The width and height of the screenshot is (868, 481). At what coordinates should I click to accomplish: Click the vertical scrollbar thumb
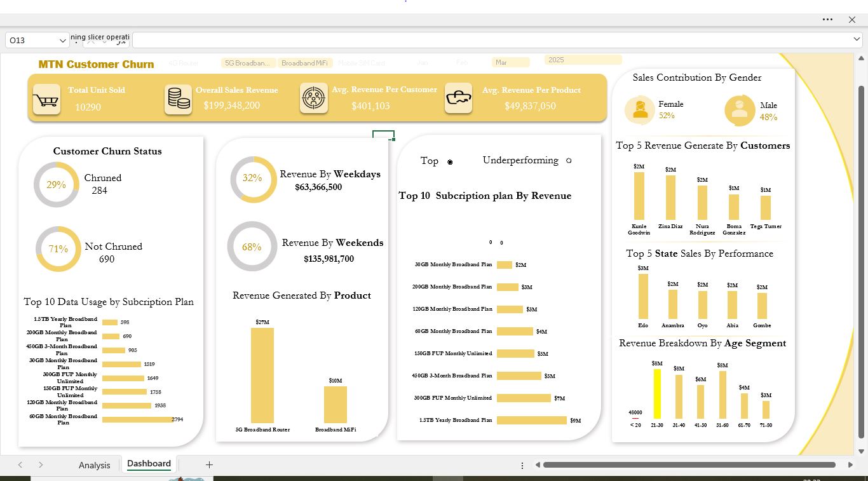[x=862, y=261]
